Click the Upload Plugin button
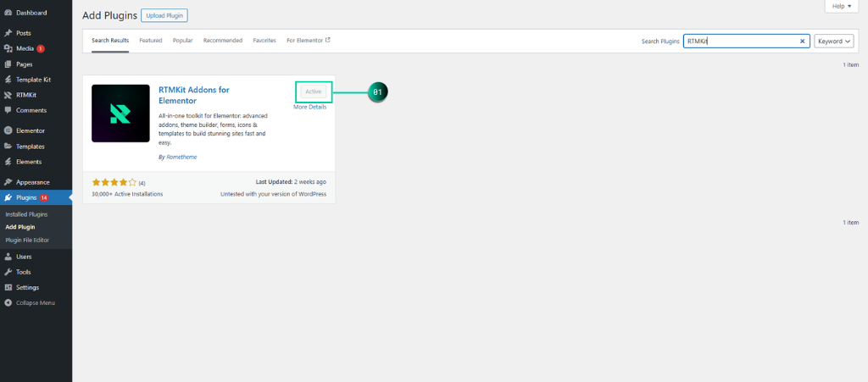Image resolution: width=868 pixels, height=382 pixels. pos(164,15)
